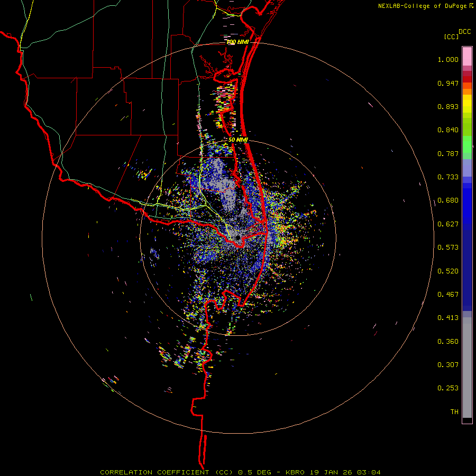Click the 0.520 scale value
Image resolution: width=476 pixels, height=476 pixels.
point(448,271)
